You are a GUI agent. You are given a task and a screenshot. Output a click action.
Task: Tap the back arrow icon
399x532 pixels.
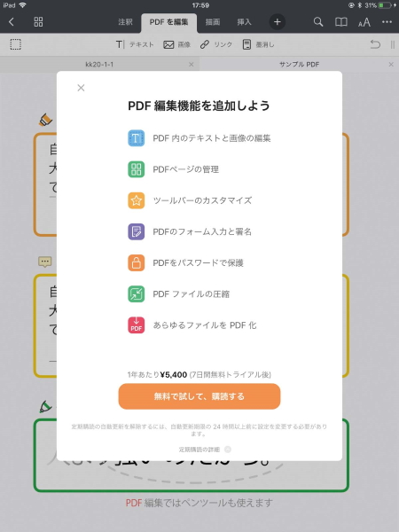click(12, 22)
